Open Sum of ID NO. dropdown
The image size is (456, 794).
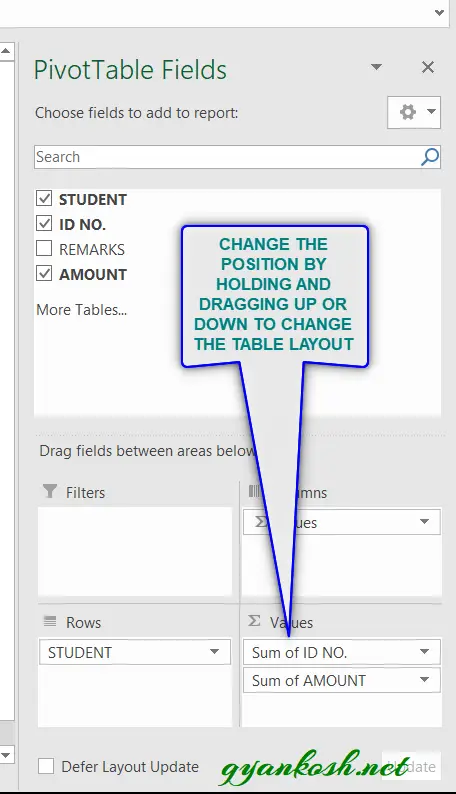pyautogui.click(x=424, y=652)
